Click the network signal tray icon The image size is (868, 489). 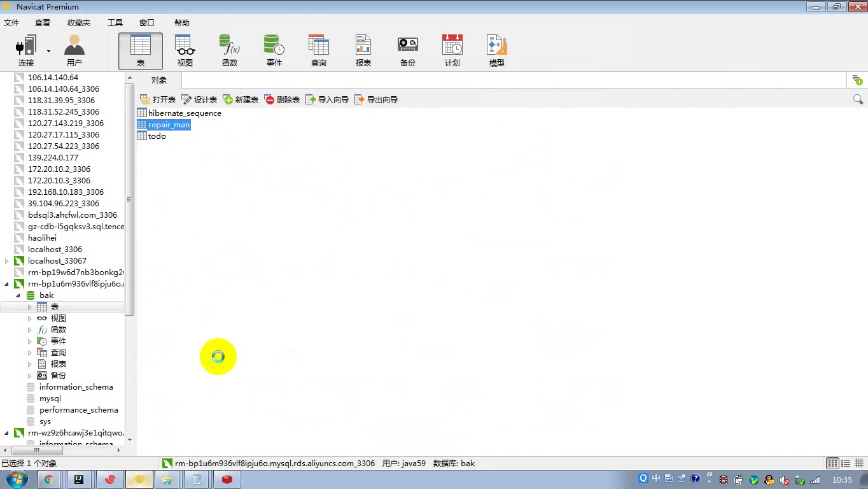tap(815, 480)
